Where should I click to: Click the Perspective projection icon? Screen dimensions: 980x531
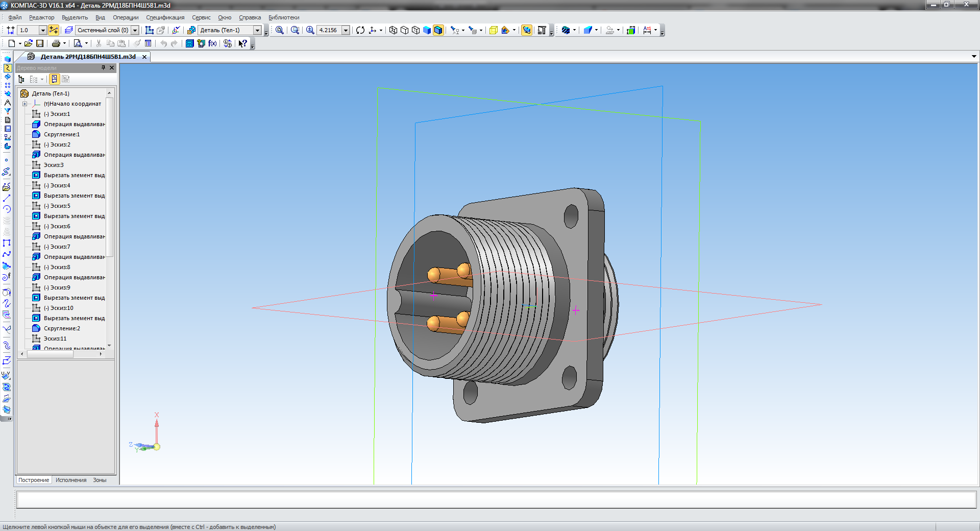pyautogui.click(x=494, y=30)
